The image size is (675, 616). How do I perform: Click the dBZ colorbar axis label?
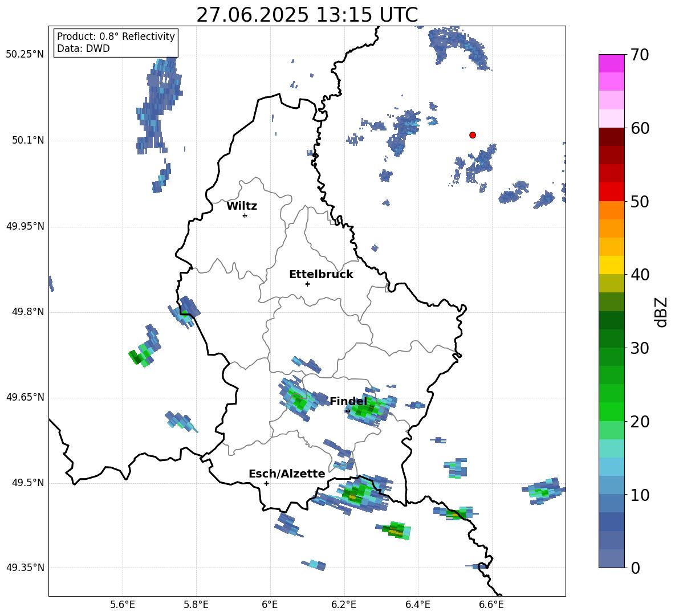(661, 312)
